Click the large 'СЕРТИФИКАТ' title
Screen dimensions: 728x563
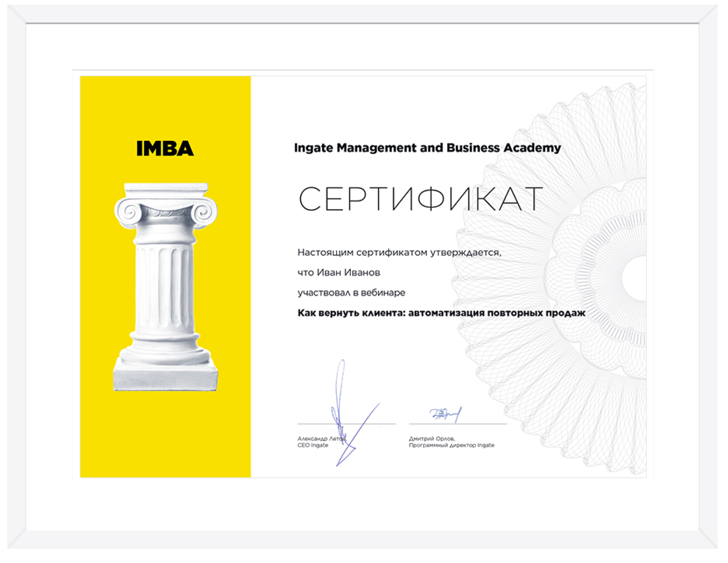tap(421, 199)
